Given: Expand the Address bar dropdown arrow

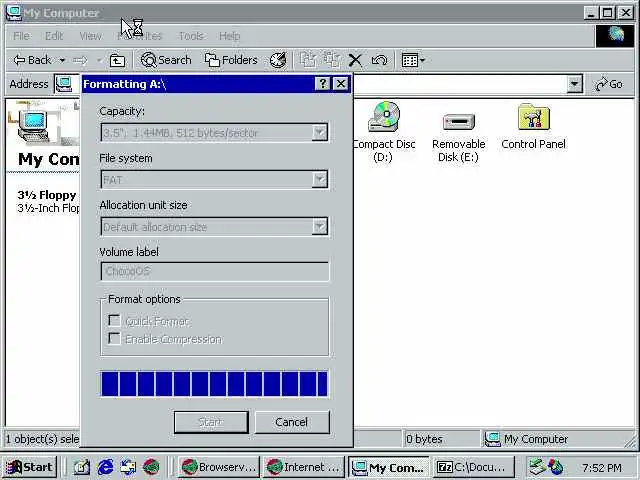Looking at the screenshot, I should (574, 84).
